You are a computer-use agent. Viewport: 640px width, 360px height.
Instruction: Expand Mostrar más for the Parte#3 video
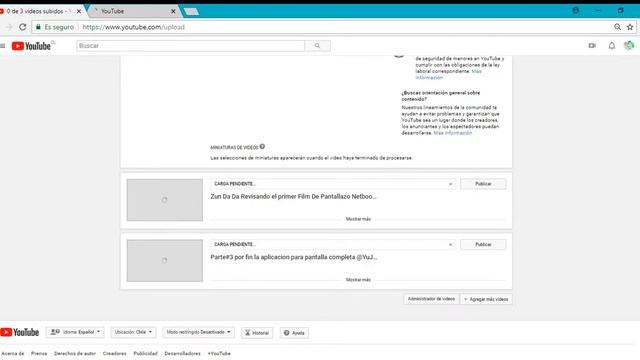358,280
